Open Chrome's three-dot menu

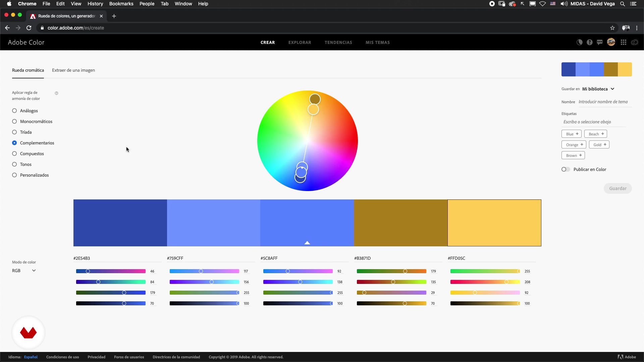637,28
